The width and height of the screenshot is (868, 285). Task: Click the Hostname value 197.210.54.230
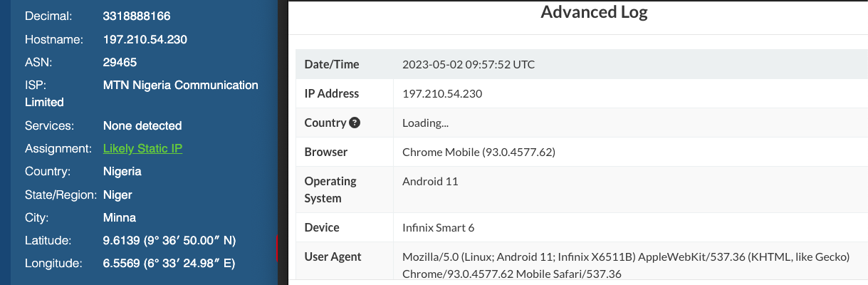145,39
